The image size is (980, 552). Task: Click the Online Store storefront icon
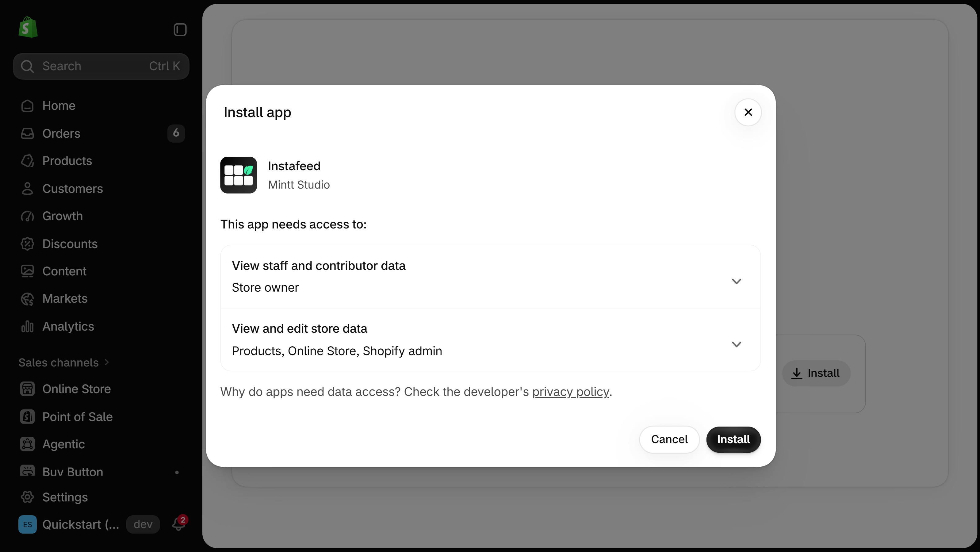pyautogui.click(x=27, y=389)
